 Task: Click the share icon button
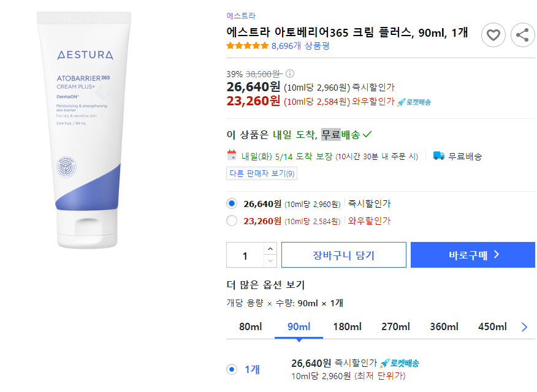523,35
